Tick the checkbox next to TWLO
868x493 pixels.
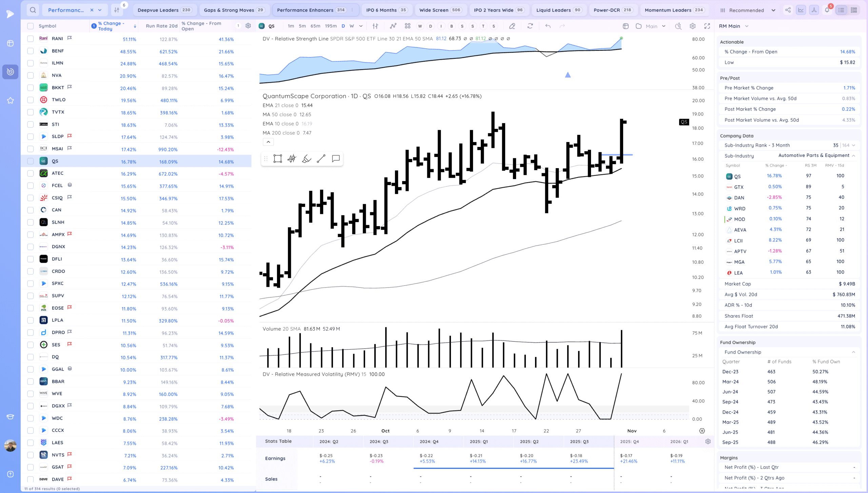[x=31, y=100]
